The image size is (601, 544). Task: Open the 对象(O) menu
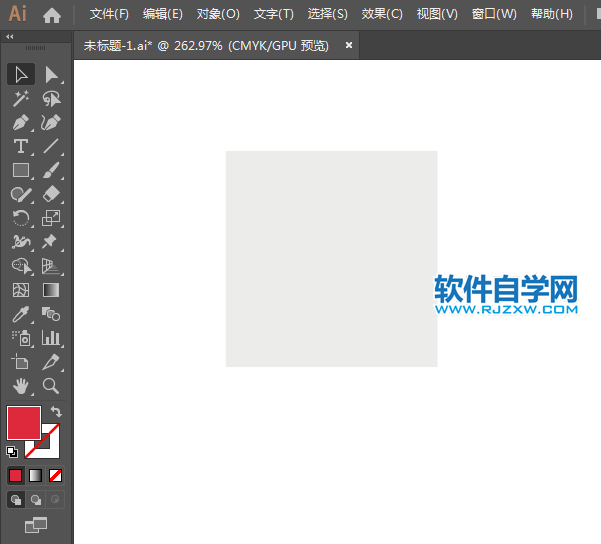click(218, 14)
